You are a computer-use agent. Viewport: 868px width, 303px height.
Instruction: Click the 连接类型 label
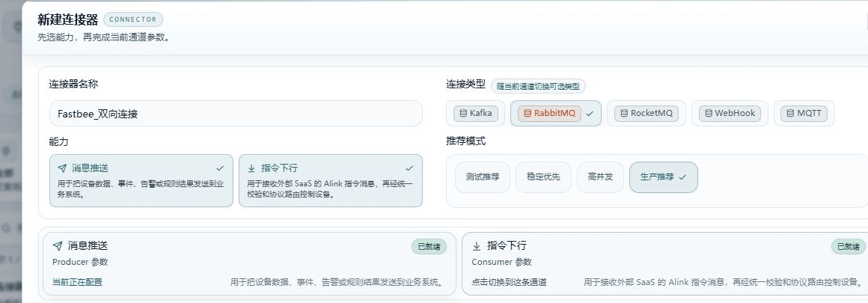465,85
